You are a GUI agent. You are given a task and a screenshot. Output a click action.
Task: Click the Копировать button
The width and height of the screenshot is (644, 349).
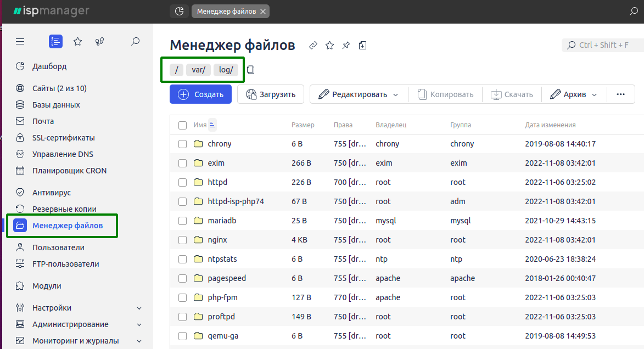pos(445,94)
